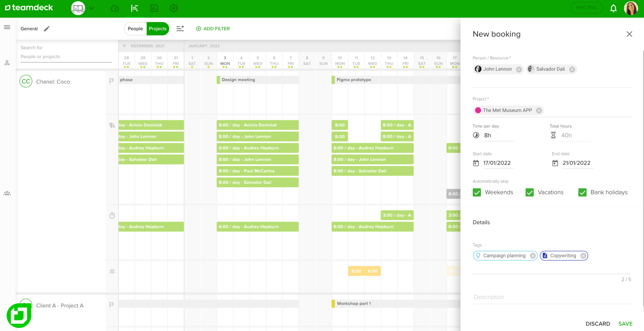The height and width of the screenshot is (331, 644).
Task: Click the dashboard gauge icon in top navigation
Action: click(115, 8)
